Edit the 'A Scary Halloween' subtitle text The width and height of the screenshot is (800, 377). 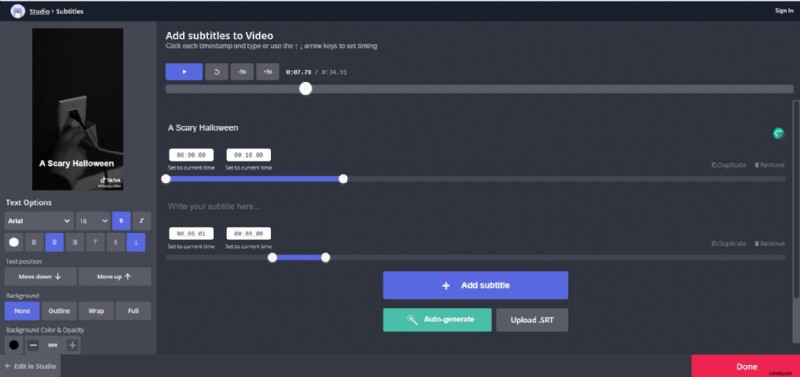click(203, 128)
